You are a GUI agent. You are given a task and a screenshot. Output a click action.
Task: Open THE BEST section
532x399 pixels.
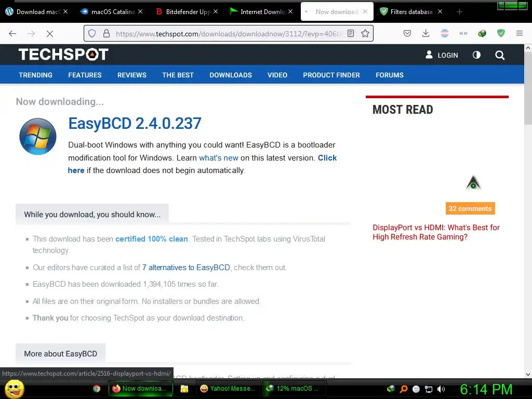click(178, 75)
